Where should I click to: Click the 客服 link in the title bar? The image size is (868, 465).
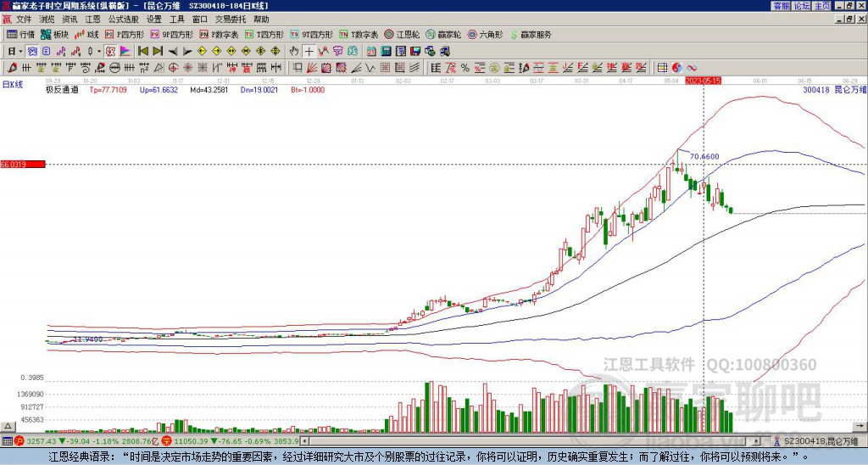781,6
